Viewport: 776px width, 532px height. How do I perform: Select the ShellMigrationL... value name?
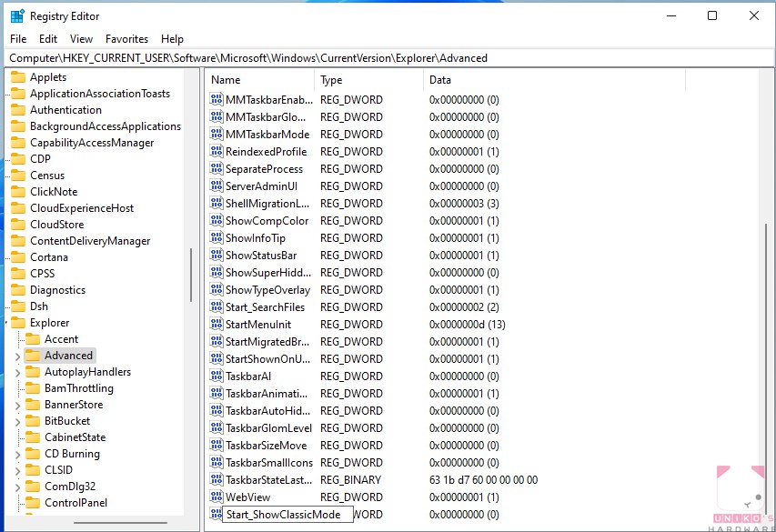tap(267, 204)
